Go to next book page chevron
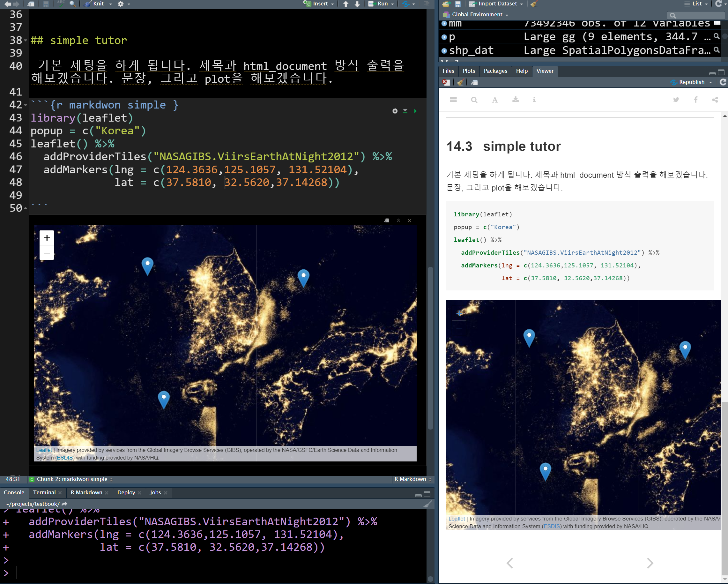The width and height of the screenshot is (728, 584). click(650, 563)
